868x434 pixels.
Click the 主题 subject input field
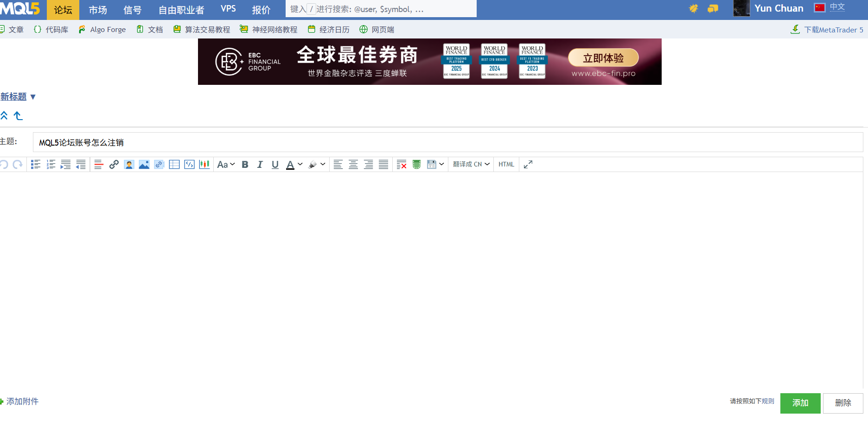(x=448, y=142)
